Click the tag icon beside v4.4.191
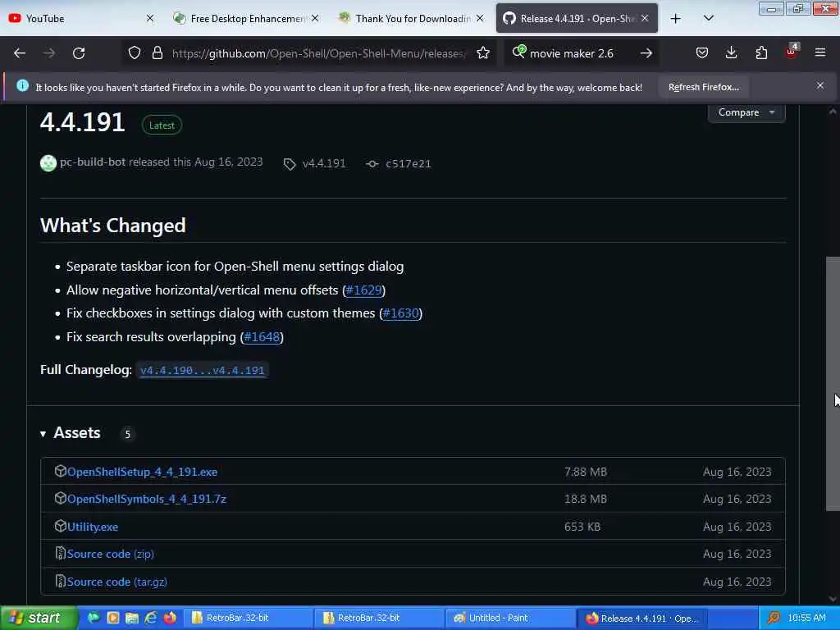 [290, 164]
